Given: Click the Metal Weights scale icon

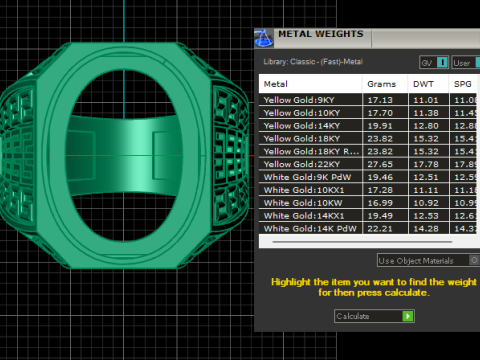Looking at the screenshot, I should tap(264, 38).
